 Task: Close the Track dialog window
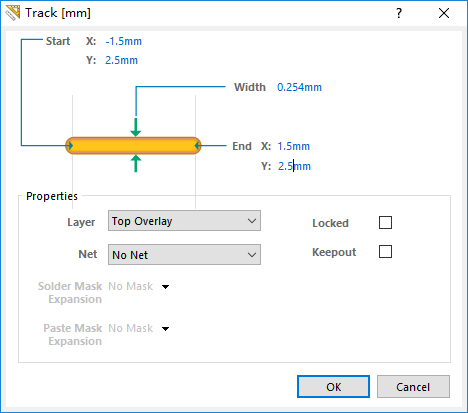pos(444,13)
